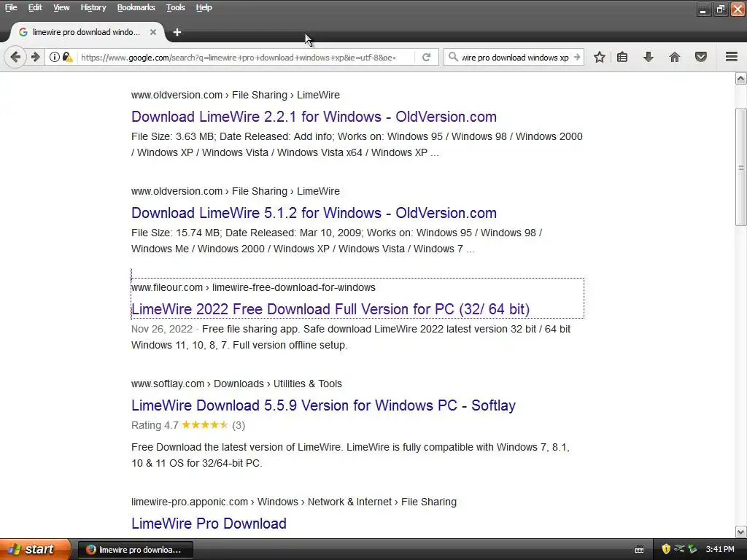Click the search box with limewire query
This screenshot has width=747, height=560.
pos(515,57)
